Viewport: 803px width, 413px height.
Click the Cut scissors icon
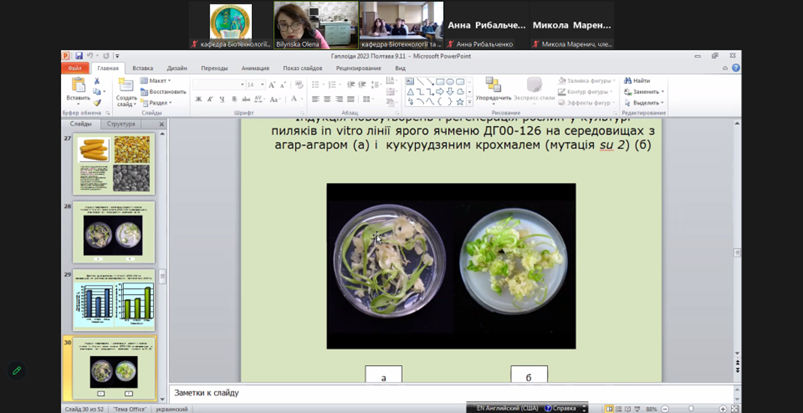point(97,81)
